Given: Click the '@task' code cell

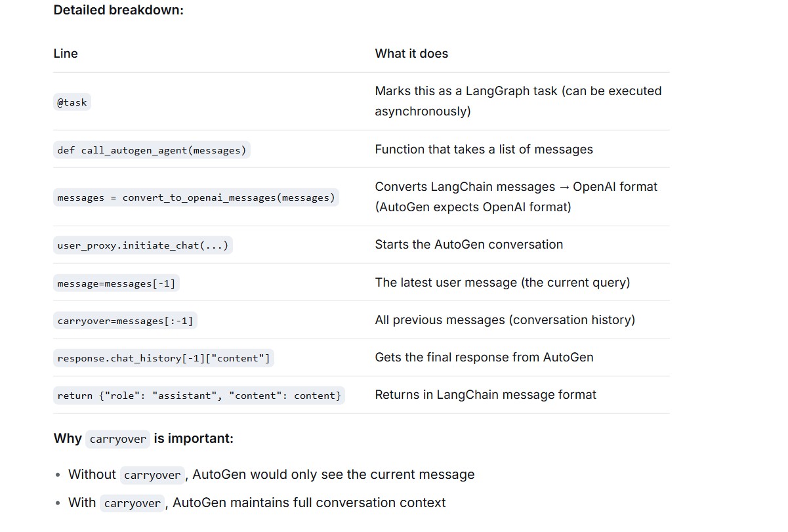Looking at the screenshot, I should pyautogui.click(x=72, y=102).
